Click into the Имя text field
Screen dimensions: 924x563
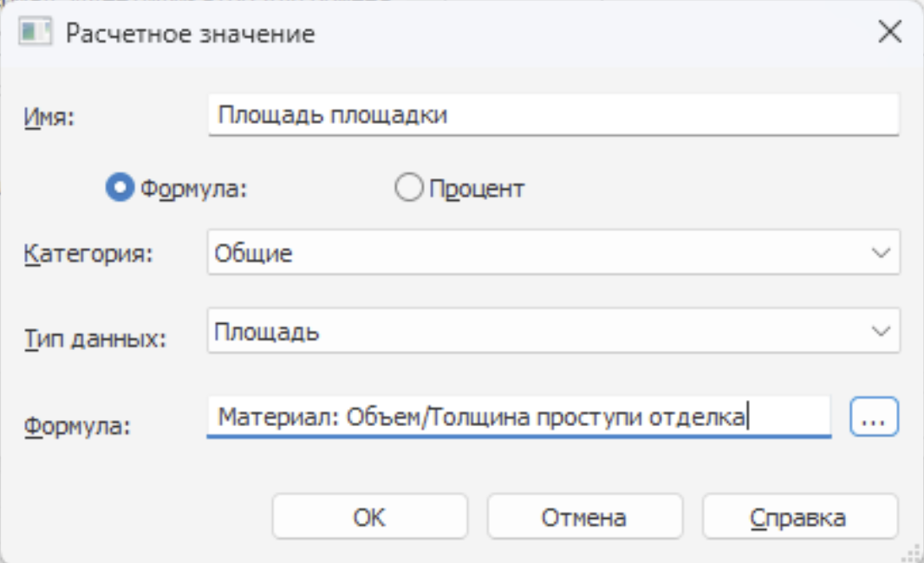point(553,115)
